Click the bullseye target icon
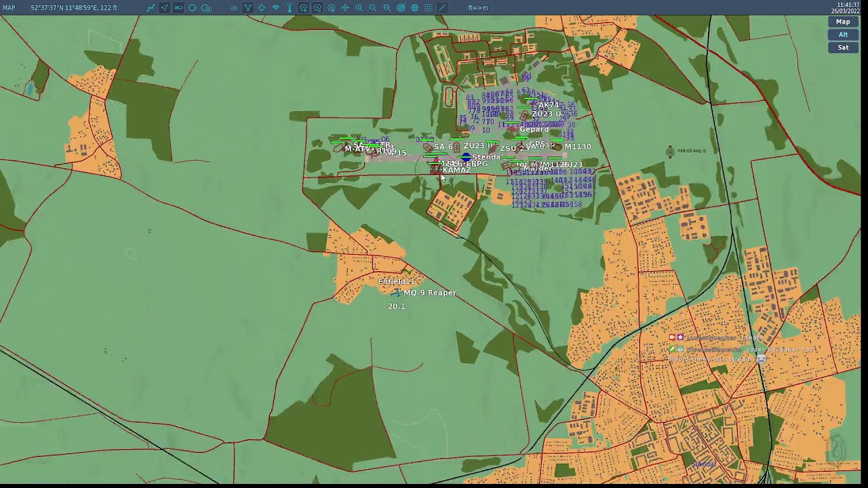 [401, 8]
